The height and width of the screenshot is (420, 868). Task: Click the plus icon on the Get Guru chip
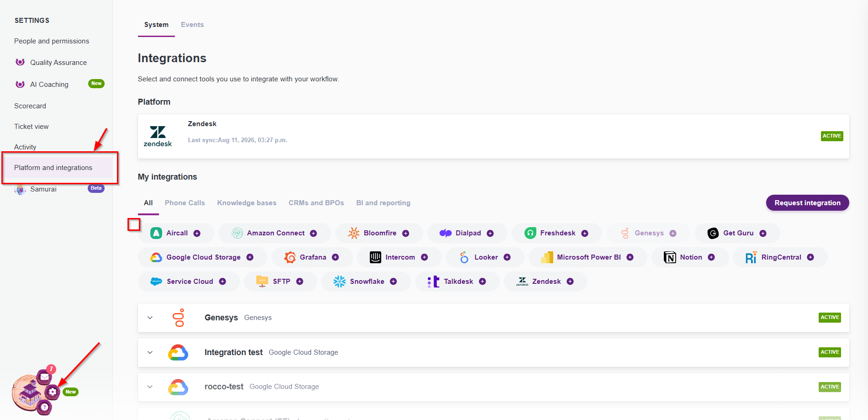pyautogui.click(x=763, y=233)
